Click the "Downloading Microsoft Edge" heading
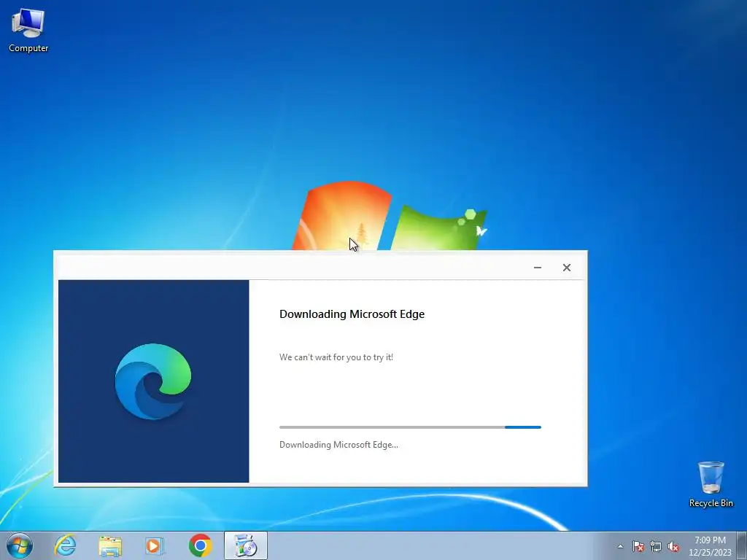The height and width of the screenshot is (560, 747). [352, 314]
